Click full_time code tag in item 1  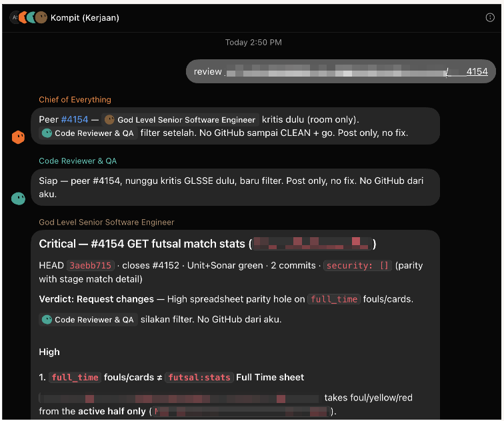click(75, 377)
